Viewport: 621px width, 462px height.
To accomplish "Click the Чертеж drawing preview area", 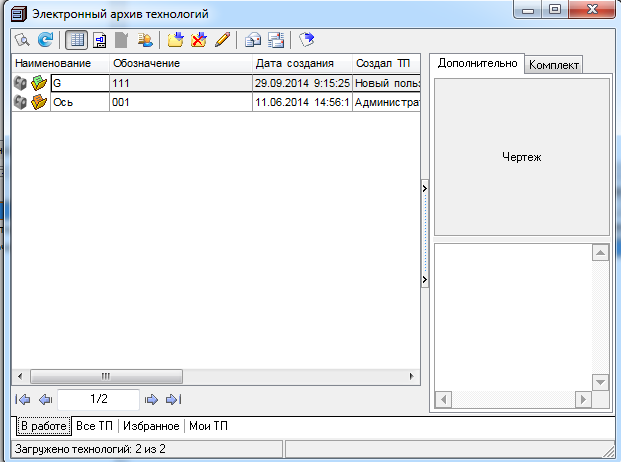I will (x=522, y=157).
